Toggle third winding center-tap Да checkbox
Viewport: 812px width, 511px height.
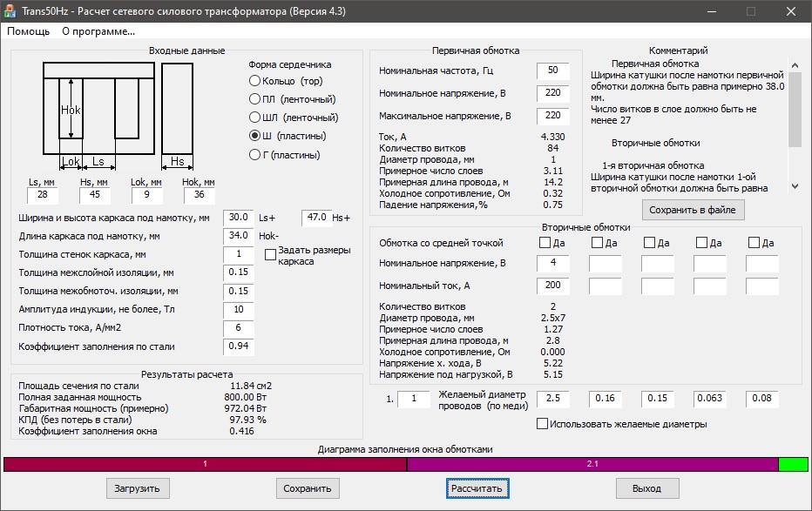(x=649, y=243)
